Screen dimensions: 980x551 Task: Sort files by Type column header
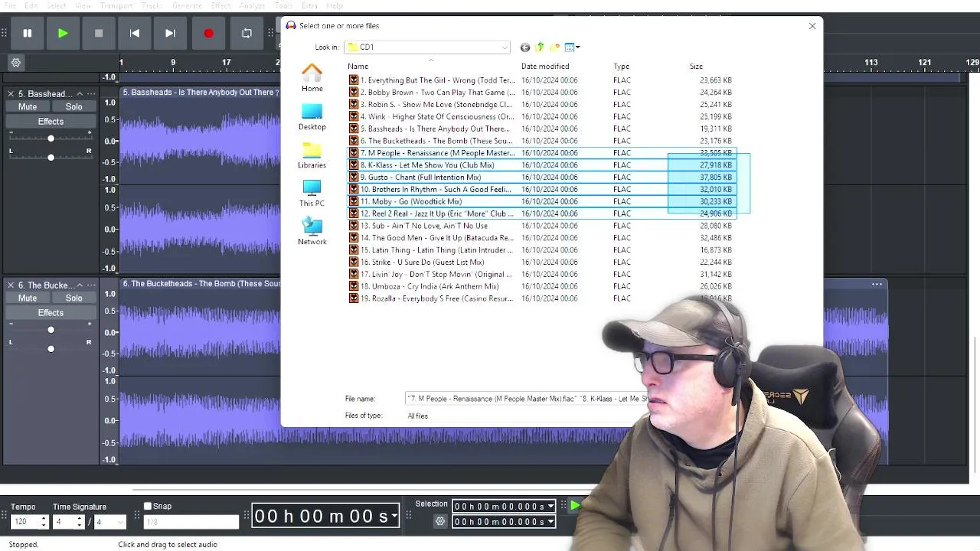(x=621, y=66)
